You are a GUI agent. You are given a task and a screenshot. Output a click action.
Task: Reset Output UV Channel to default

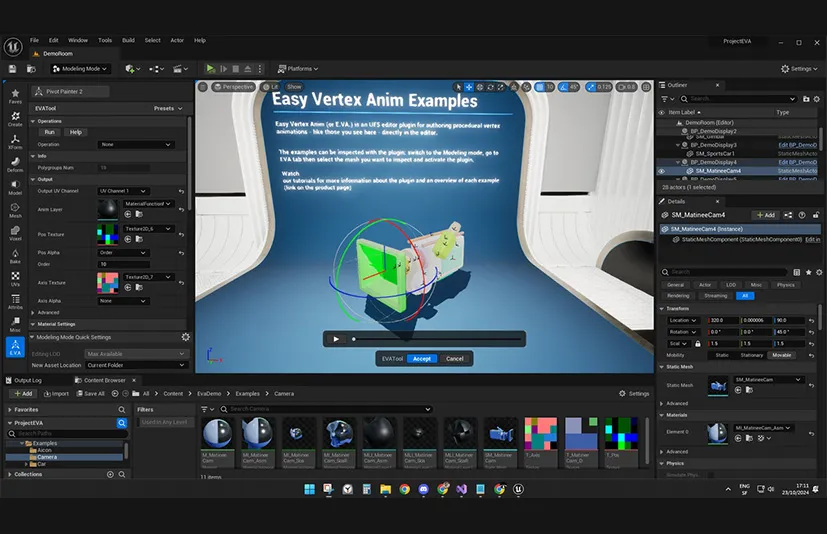[x=181, y=191]
